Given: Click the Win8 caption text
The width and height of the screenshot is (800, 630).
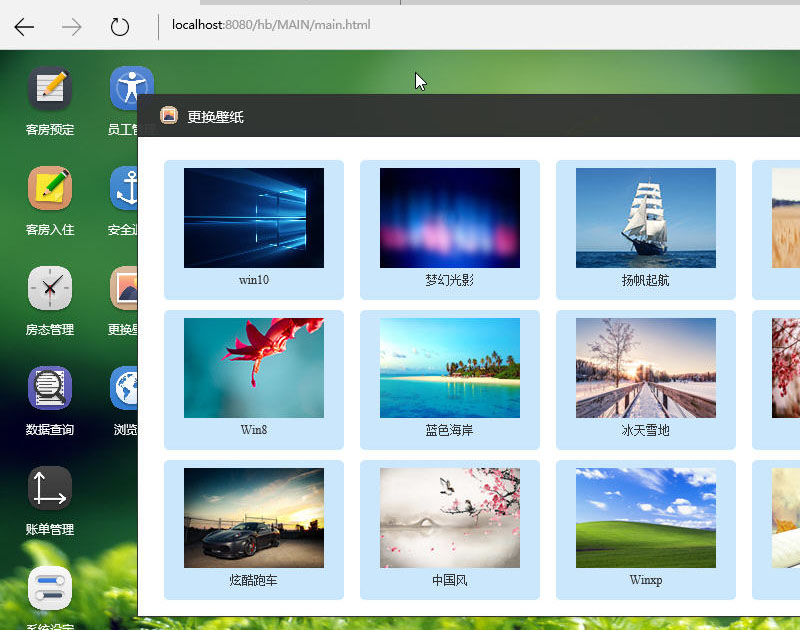Looking at the screenshot, I should pos(254,430).
